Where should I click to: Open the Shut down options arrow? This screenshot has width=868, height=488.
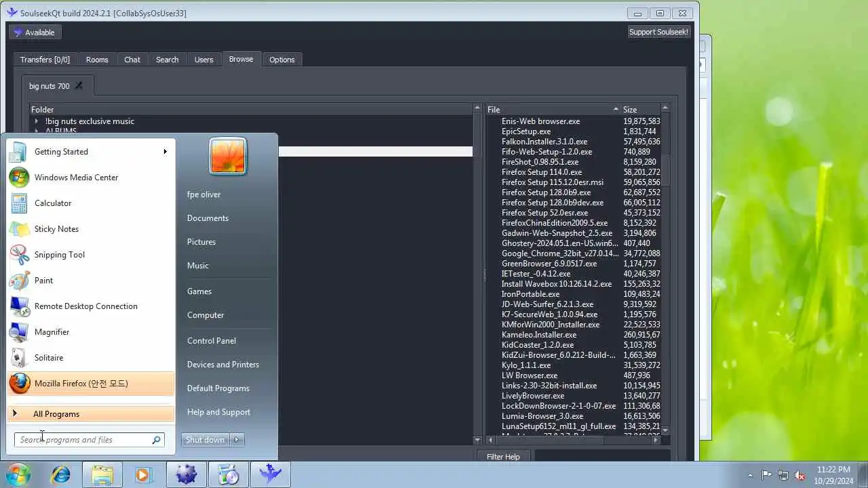[237, 440]
